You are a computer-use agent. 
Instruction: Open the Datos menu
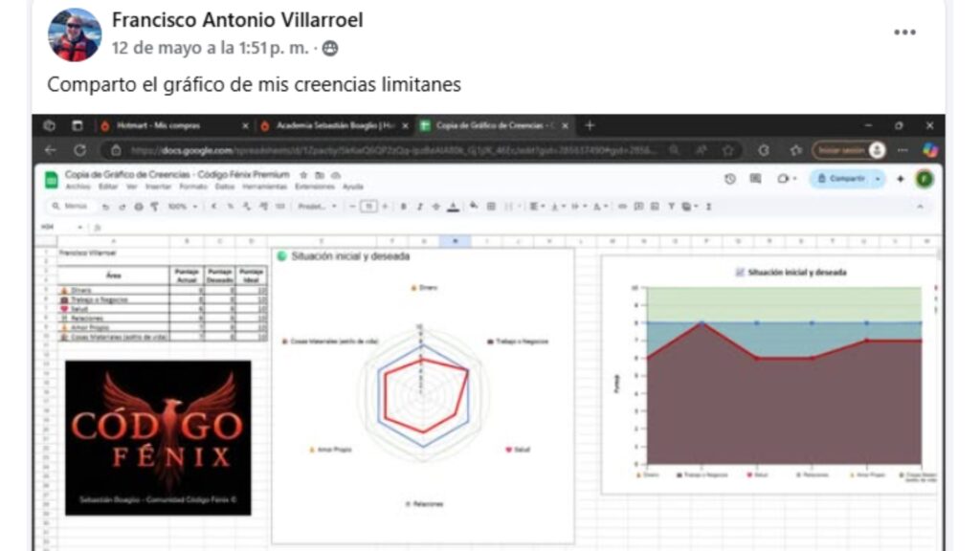224,187
